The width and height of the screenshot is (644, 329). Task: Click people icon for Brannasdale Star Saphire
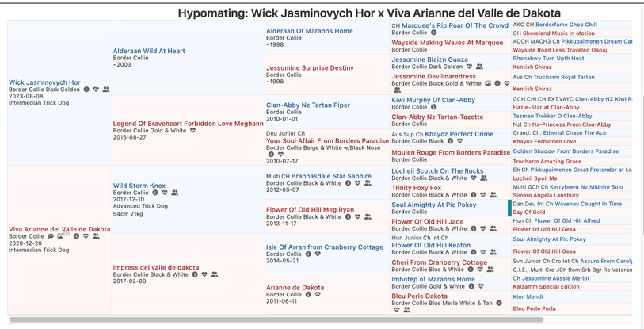[368, 183]
